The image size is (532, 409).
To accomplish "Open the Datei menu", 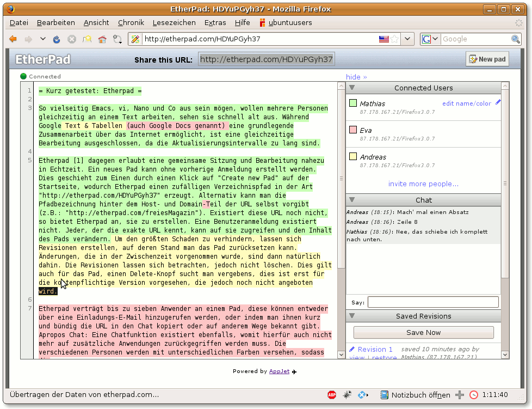I will pyautogui.click(x=19, y=23).
